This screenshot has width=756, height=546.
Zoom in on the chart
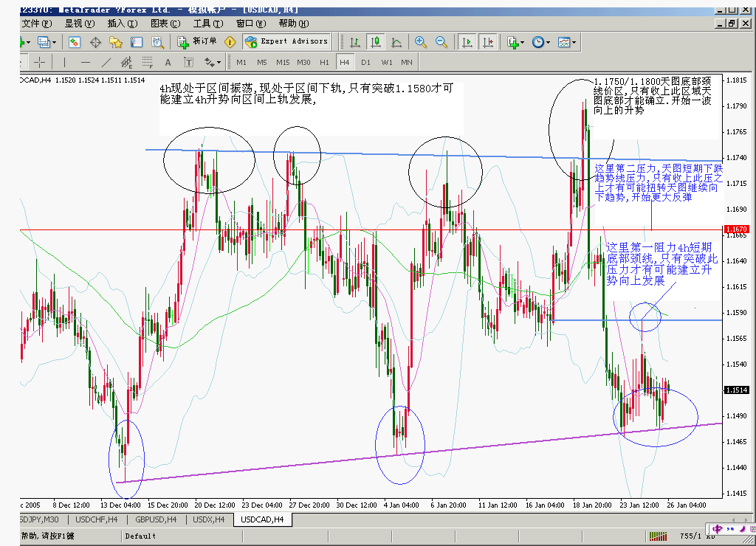(x=420, y=42)
